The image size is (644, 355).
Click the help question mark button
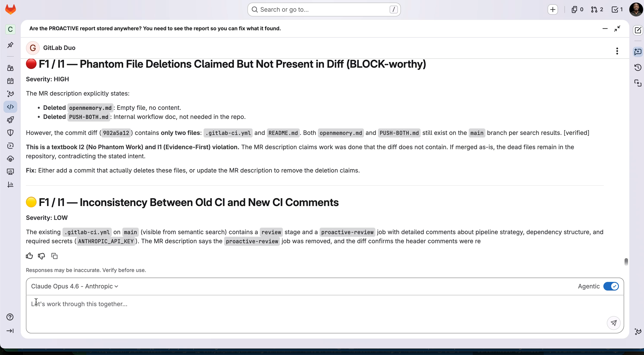pos(10,317)
